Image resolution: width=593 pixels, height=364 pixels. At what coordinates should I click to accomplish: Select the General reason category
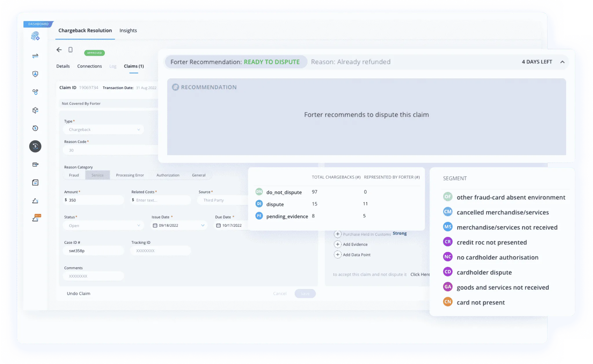(x=199, y=175)
